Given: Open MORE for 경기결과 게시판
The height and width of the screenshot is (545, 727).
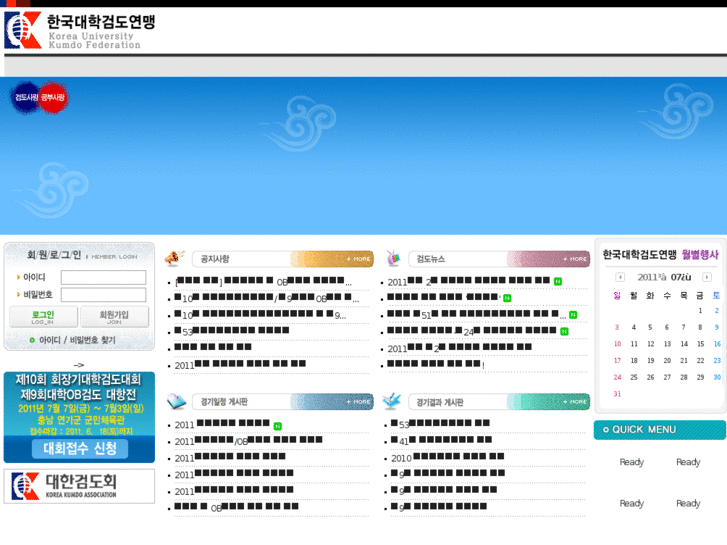Looking at the screenshot, I should [x=575, y=402].
